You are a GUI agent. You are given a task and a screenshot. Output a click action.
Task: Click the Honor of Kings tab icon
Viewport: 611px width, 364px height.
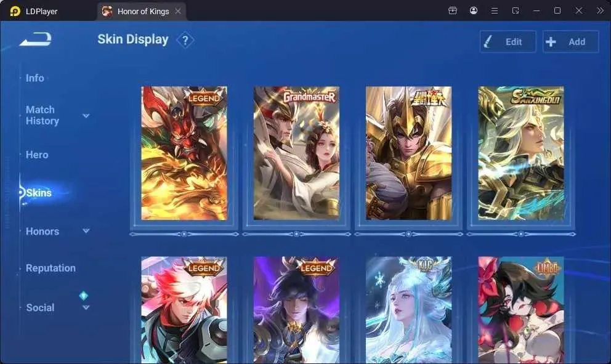coord(107,11)
